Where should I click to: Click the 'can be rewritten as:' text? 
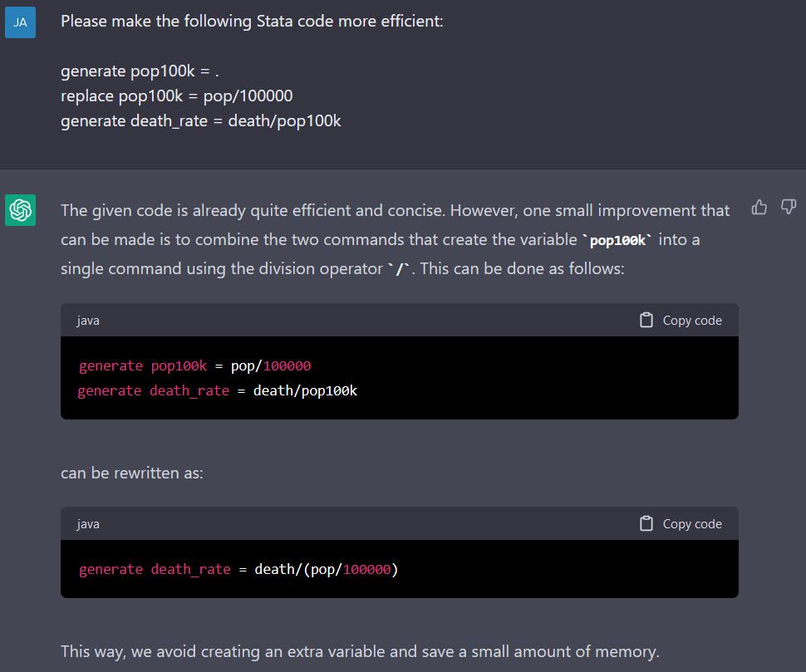132,473
